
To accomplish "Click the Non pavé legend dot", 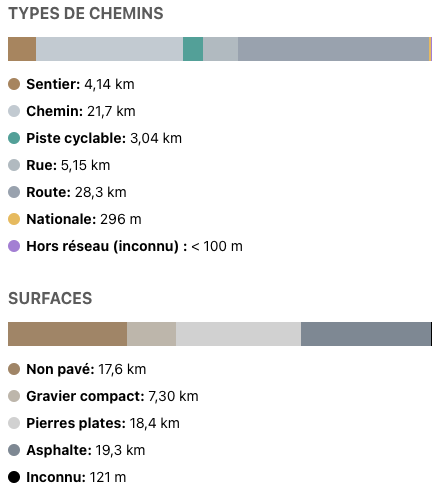I will pyautogui.click(x=14, y=369).
